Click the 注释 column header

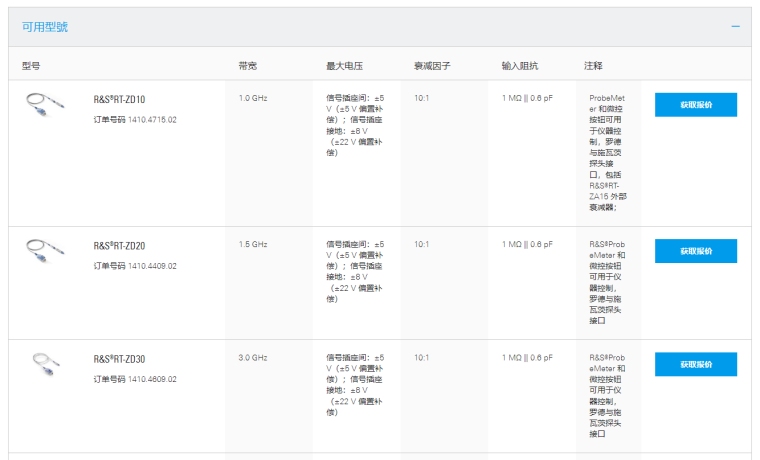593,65
